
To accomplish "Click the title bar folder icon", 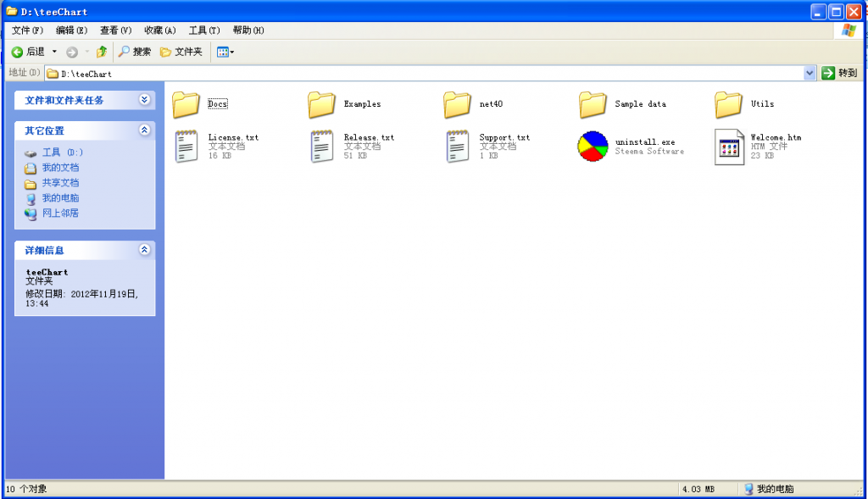I will (x=12, y=11).
